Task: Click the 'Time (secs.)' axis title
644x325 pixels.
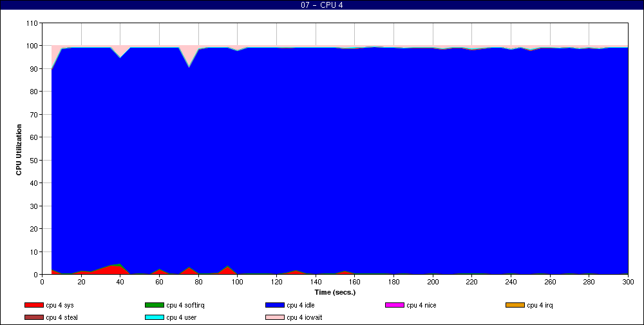Action: coord(335,293)
